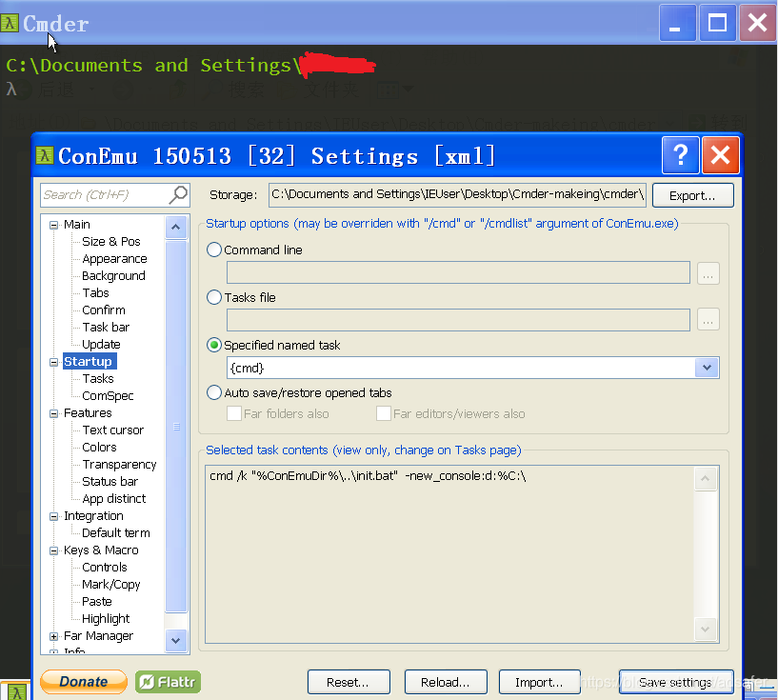The height and width of the screenshot is (700, 778).
Task: Open the help question mark button
Action: (680, 155)
